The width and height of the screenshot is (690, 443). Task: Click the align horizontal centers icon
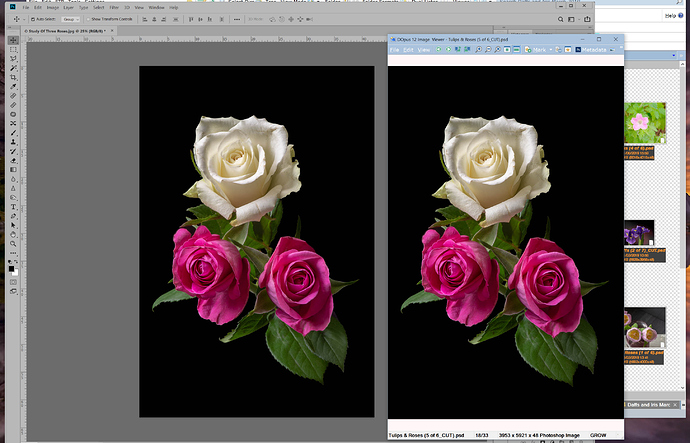click(x=154, y=19)
